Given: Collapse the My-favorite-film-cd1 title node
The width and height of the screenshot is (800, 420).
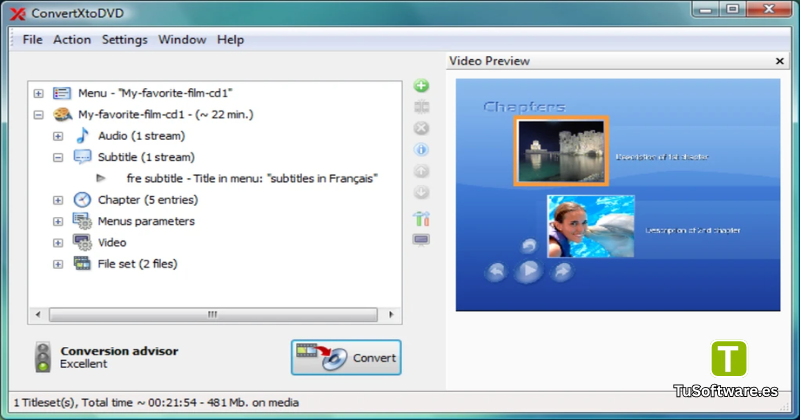Looking at the screenshot, I should click(38, 115).
